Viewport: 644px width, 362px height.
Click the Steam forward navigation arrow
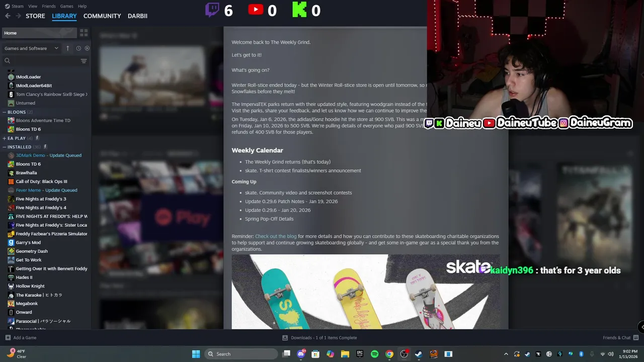coord(18,16)
